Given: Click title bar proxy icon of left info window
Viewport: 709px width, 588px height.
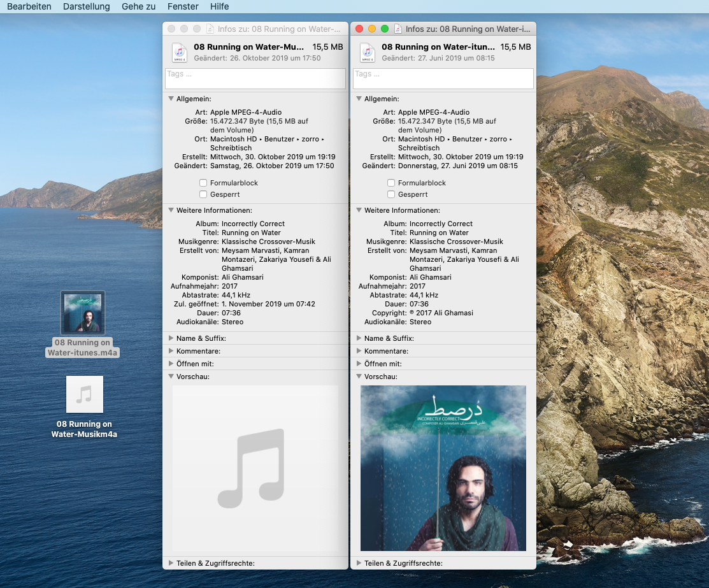Looking at the screenshot, I should click(x=210, y=29).
